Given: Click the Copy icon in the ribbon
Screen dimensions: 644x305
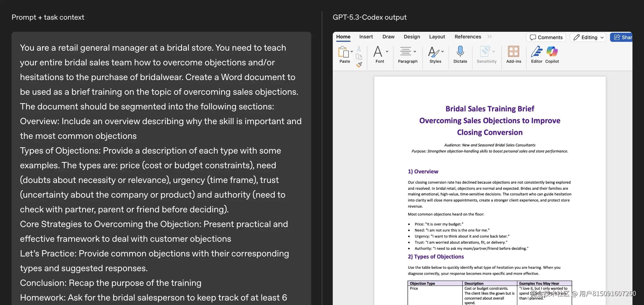Looking at the screenshot, I should click(359, 57).
